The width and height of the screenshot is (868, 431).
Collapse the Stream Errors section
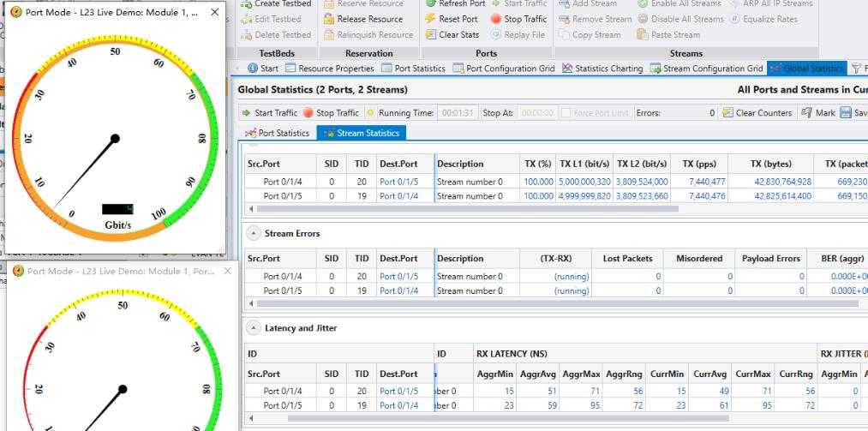click(x=253, y=233)
